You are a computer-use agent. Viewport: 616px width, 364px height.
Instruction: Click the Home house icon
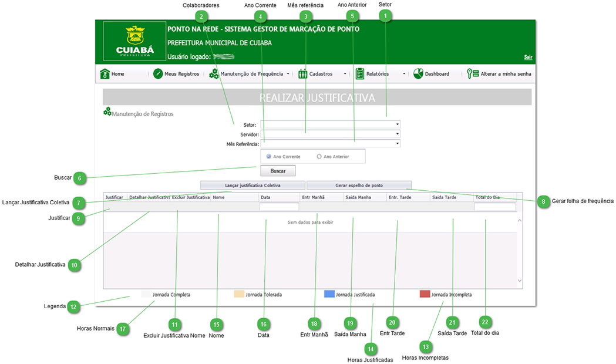[105, 74]
